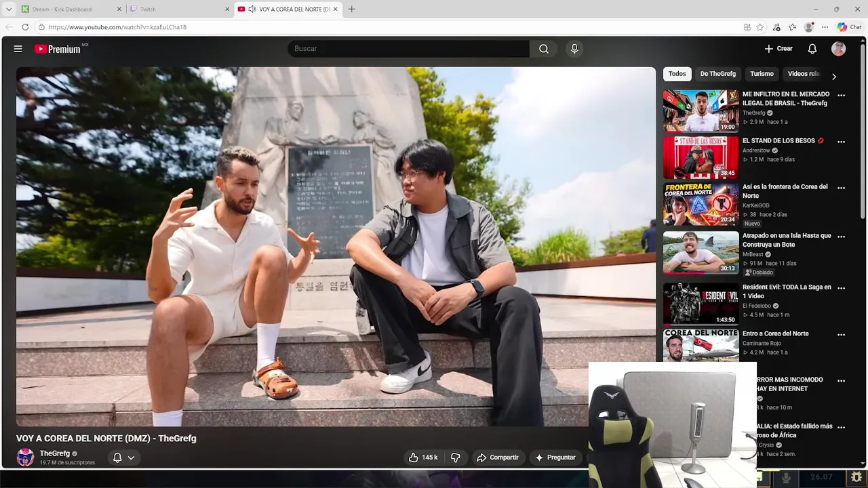The image size is (868, 488).
Task: Open the YouTube account avatar menu
Action: [x=839, y=49]
